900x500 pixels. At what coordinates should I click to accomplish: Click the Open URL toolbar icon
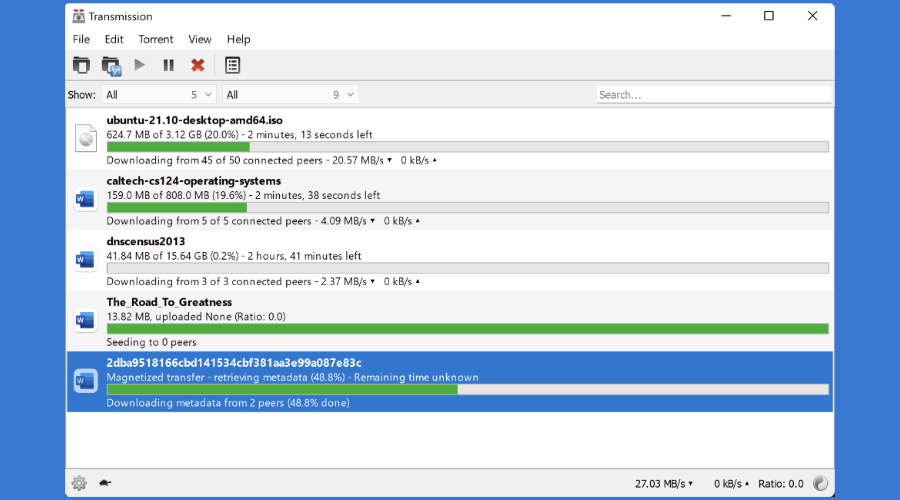tap(111, 65)
